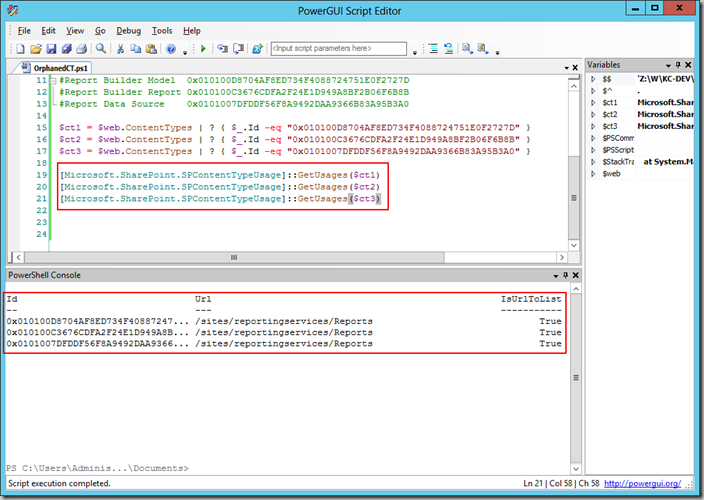Viewport: 704px width, 500px height.
Task: Open the Debug menu
Action: coord(128,31)
